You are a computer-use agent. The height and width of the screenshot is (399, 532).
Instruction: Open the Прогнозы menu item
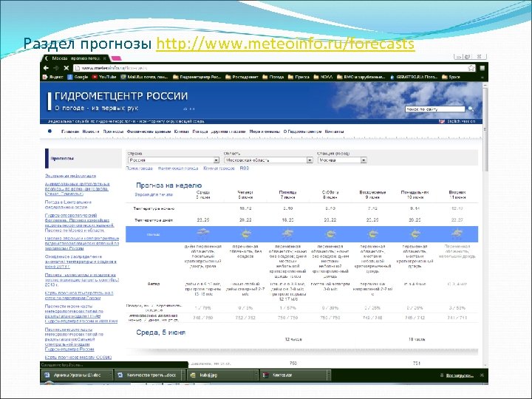point(113,132)
